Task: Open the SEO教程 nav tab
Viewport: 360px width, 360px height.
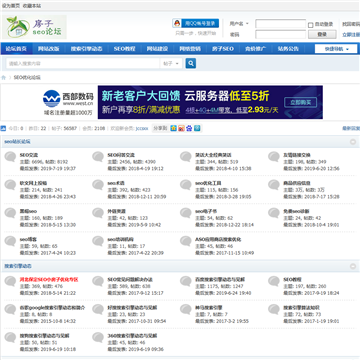Action: click(x=124, y=49)
